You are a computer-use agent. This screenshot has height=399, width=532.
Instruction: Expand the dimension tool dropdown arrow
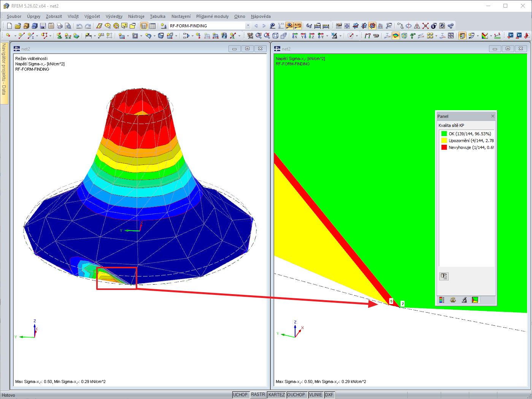tap(95, 36)
